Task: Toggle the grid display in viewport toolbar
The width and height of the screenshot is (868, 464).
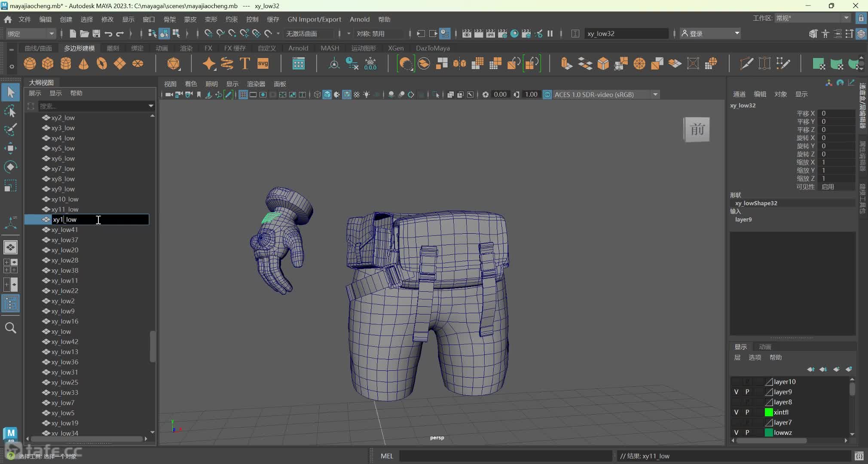Action: [243, 95]
